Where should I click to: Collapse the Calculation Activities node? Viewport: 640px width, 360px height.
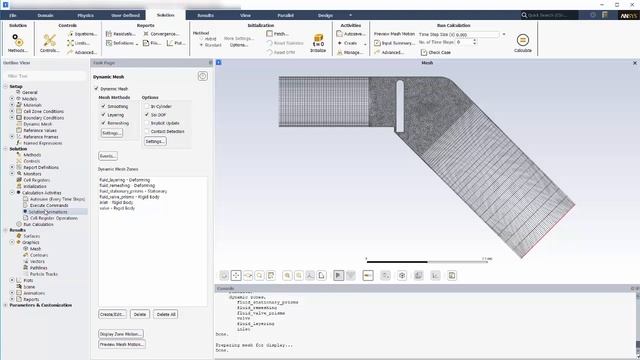point(12,192)
